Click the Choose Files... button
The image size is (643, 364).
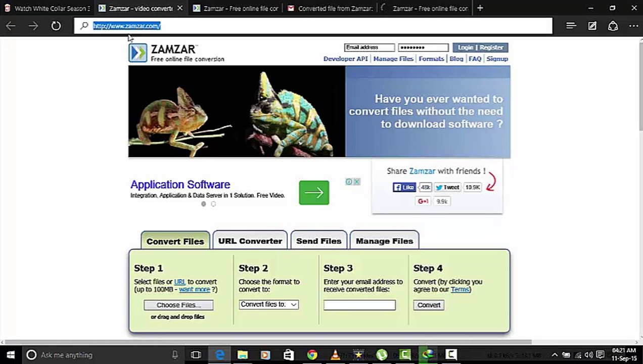click(x=178, y=305)
